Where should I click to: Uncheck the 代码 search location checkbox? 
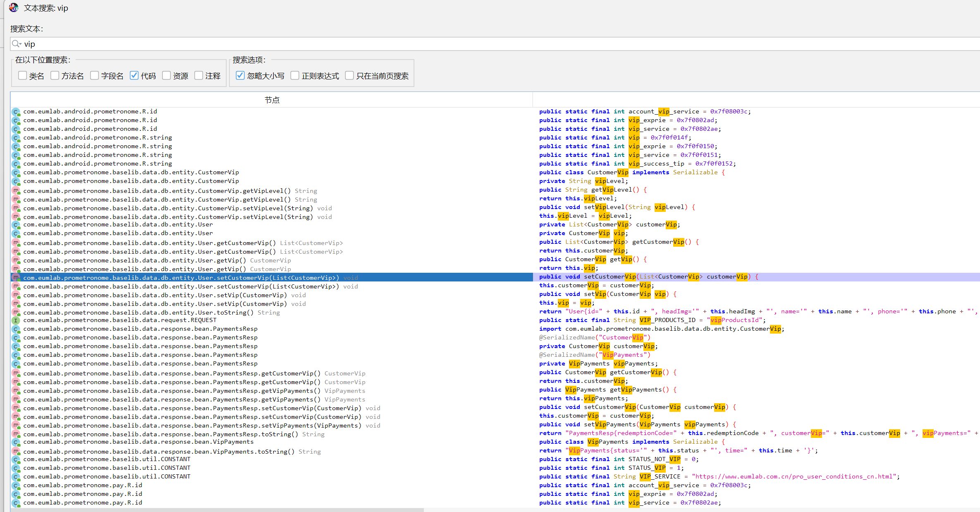click(x=134, y=75)
